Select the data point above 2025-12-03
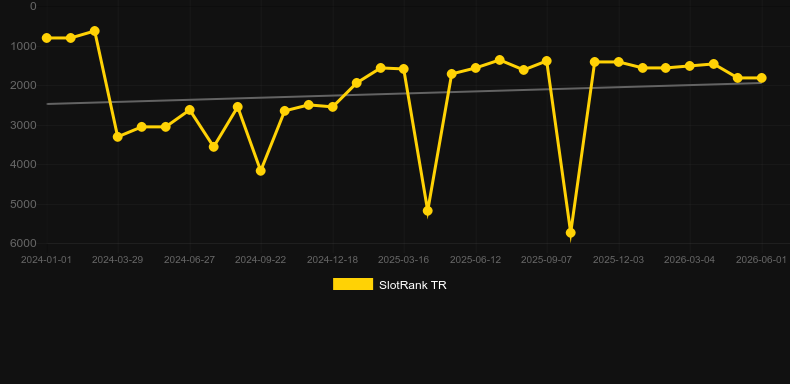Image resolution: width=790 pixels, height=384 pixels. [619, 62]
